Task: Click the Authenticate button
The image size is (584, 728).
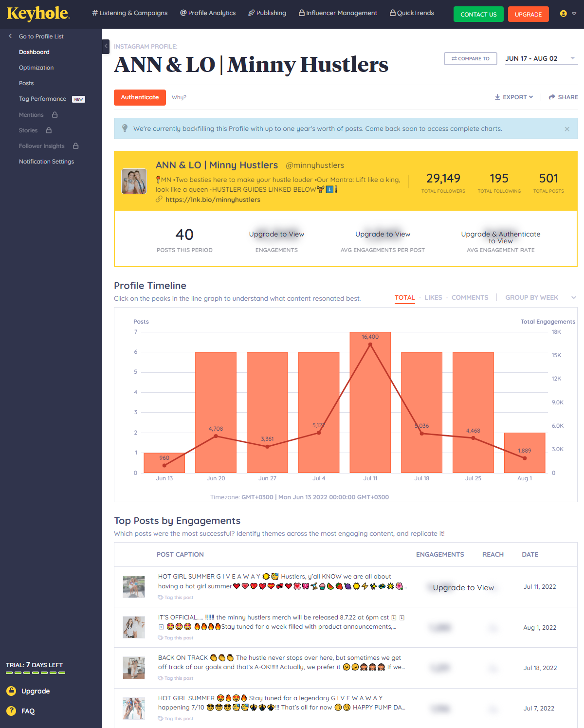Action: point(140,97)
